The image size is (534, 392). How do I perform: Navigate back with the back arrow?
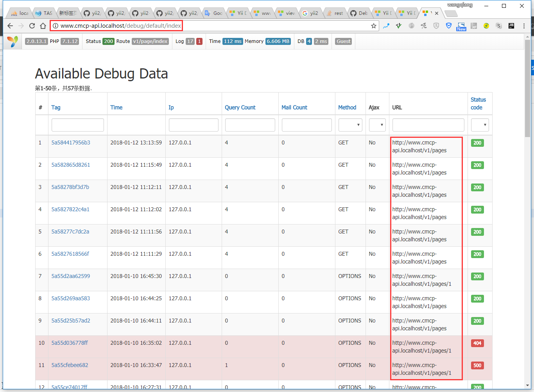(10, 26)
